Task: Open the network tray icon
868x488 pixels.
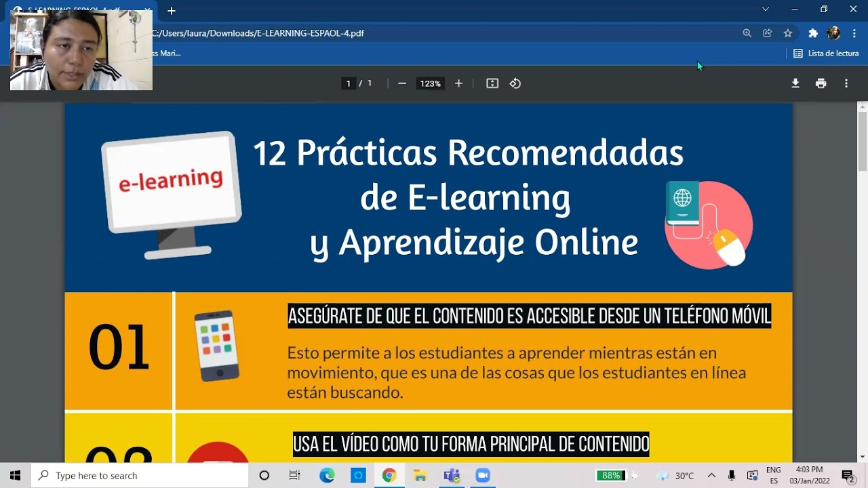Action: click(752, 475)
